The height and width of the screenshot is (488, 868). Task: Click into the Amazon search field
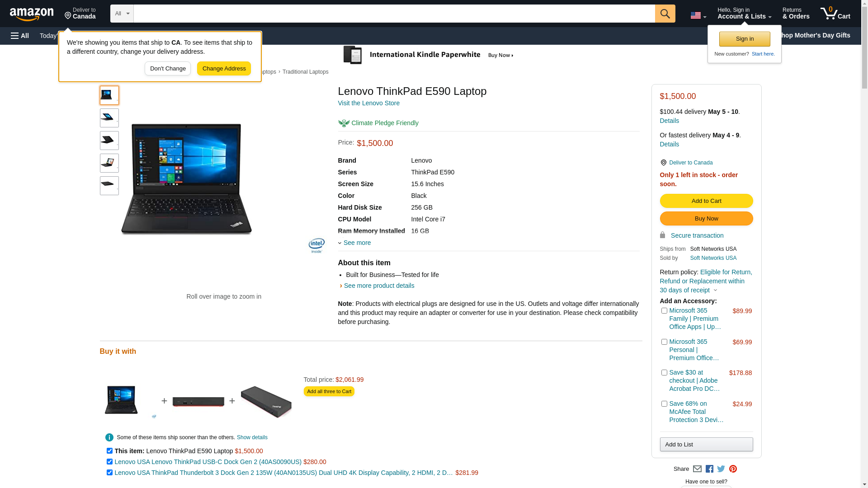394,14
